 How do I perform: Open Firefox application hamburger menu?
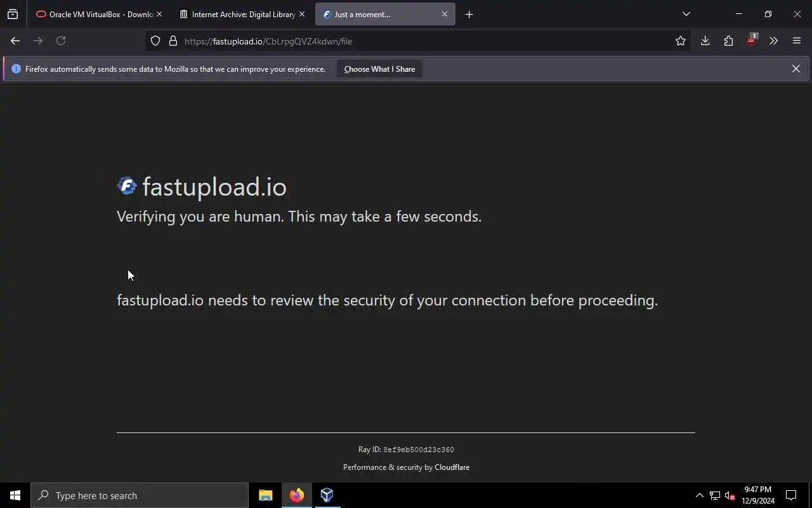(797, 41)
